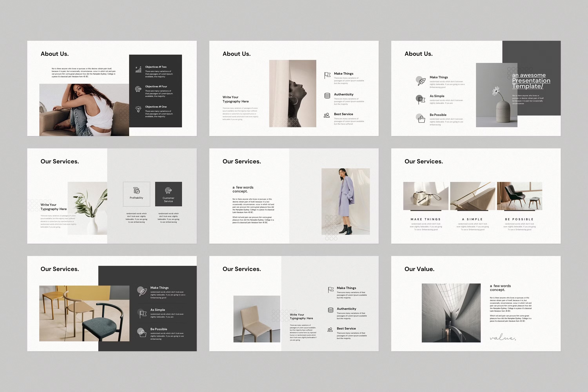Select the photo of the woman in the lavender coat
Screen dimensions: 588x392
(346, 201)
